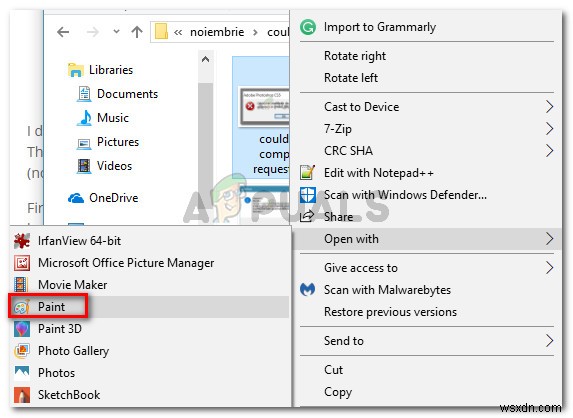
Task: Choose Copy in the context menu
Action: (x=338, y=392)
